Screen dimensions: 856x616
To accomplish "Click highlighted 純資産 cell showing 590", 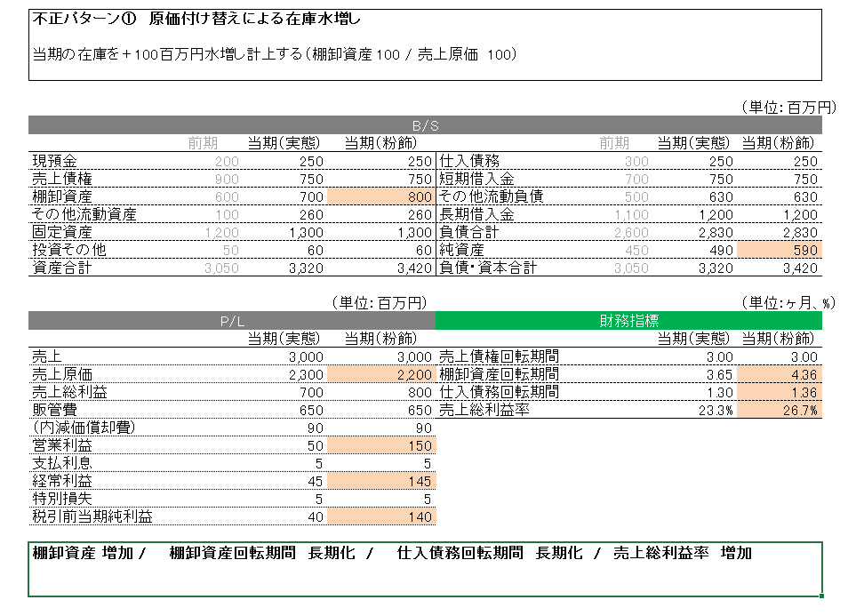I will [x=780, y=251].
